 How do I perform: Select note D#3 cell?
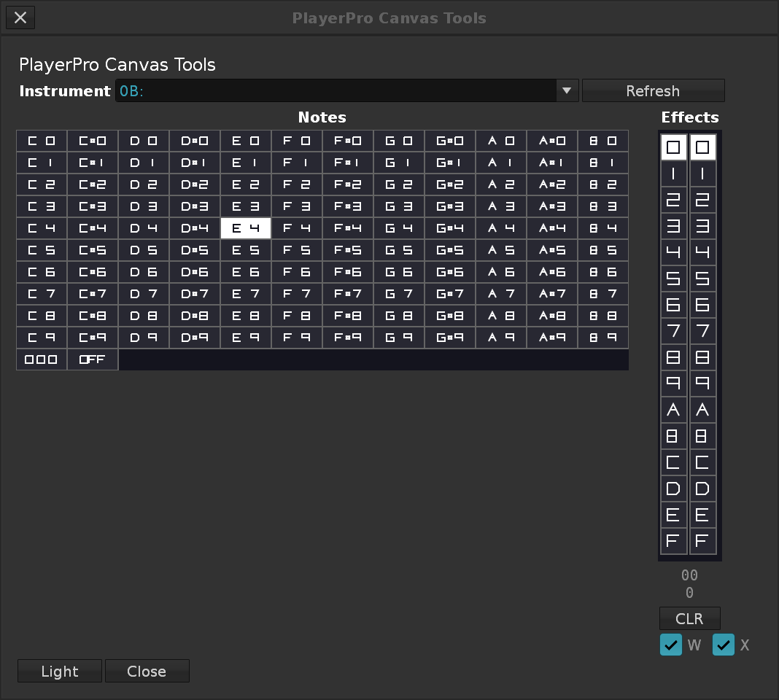click(x=195, y=206)
